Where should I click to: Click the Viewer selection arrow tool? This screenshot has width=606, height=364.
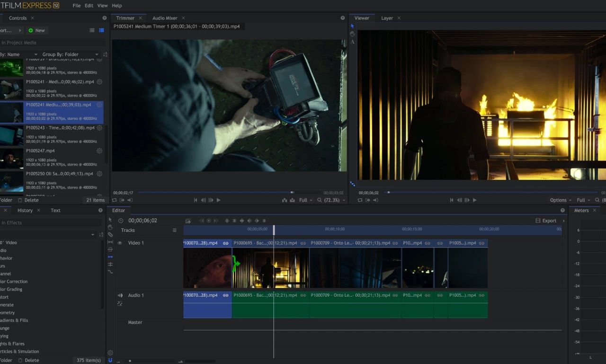point(352,26)
